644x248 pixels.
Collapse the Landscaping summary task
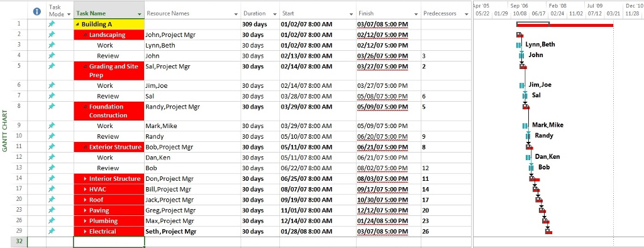pyautogui.click(x=85, y=35)
